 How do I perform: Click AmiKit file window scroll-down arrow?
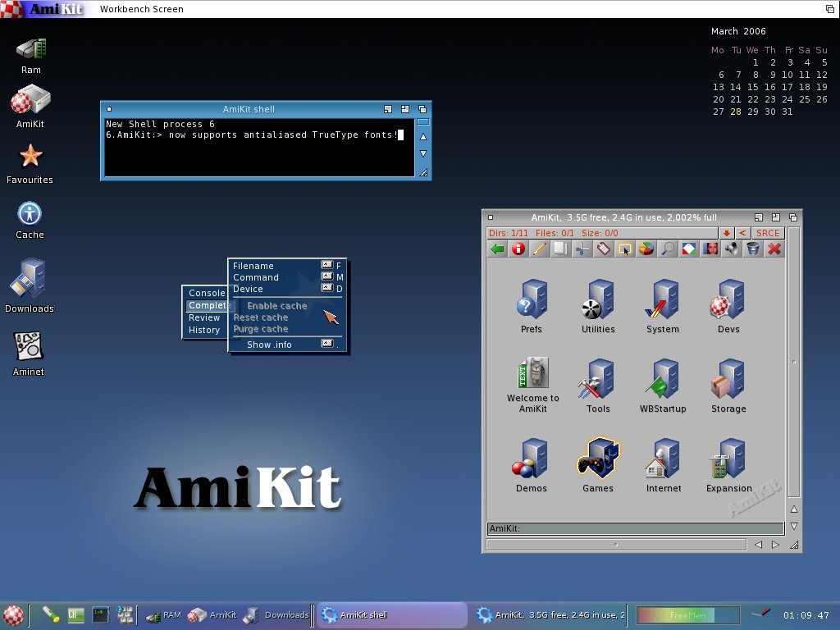(x=794, y=526)
